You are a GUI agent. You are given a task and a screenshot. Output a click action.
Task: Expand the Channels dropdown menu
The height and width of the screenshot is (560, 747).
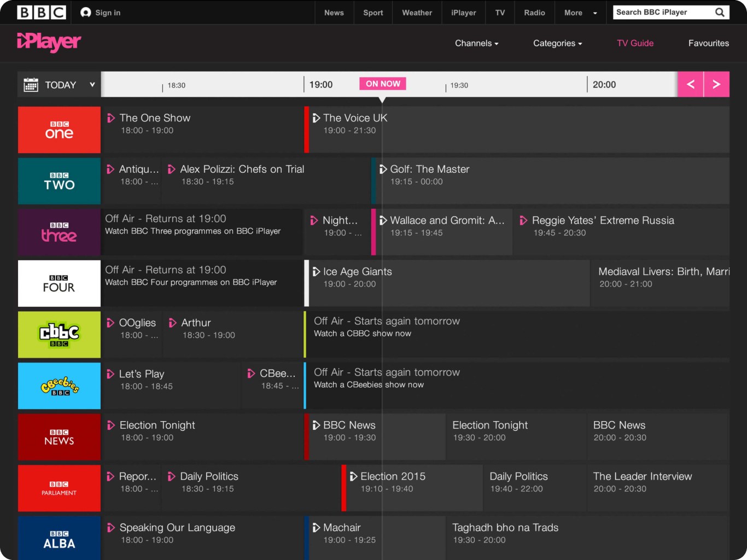[x=477, y=43]
